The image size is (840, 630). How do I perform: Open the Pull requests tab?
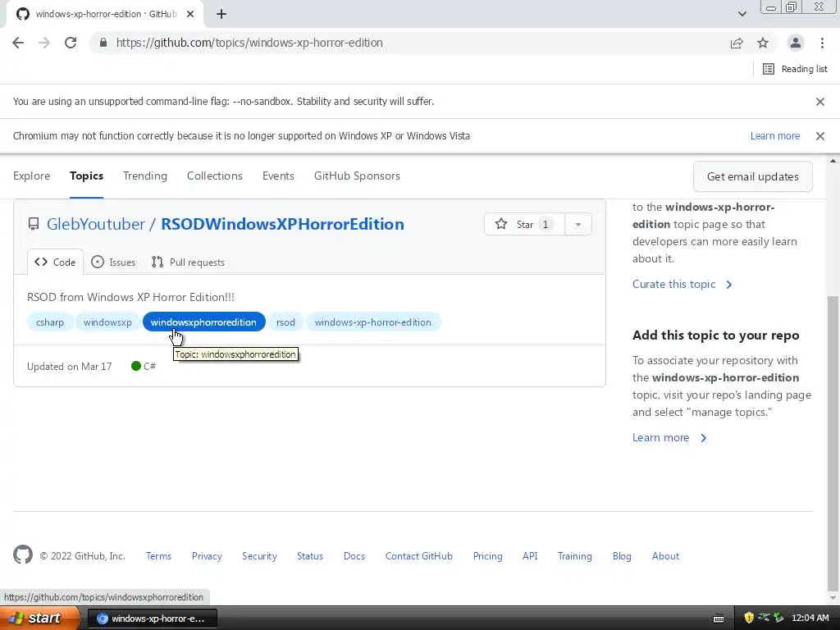point(188,262)
